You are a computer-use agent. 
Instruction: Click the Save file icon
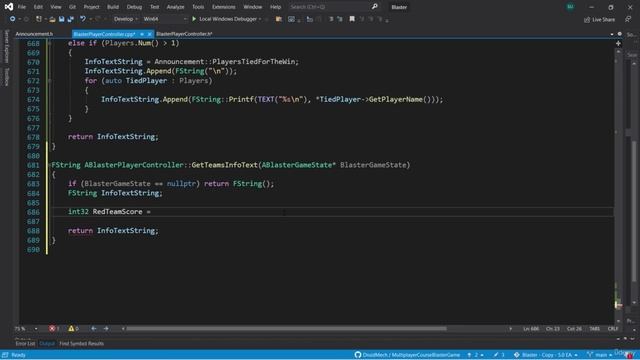[x=62, y=19]
